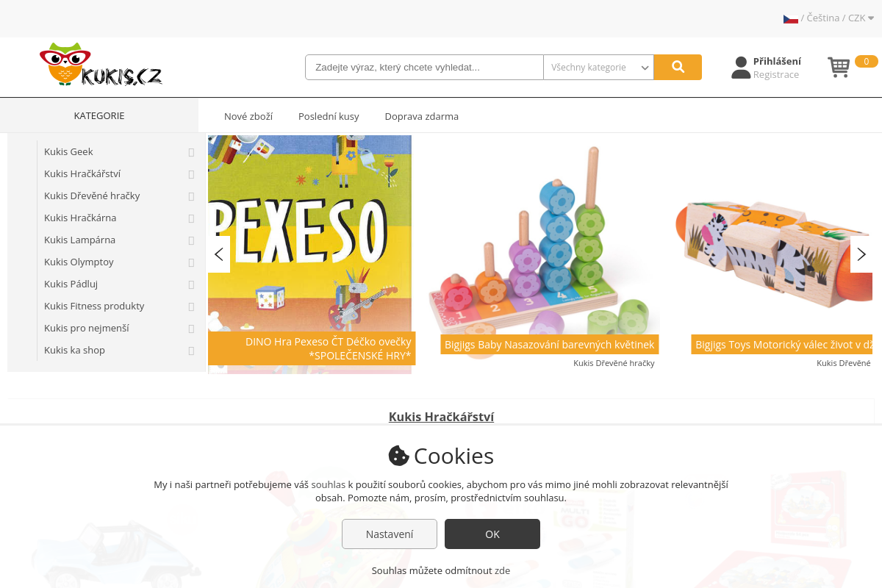
Task: Click the Registrace link
Action: [775, 75]
